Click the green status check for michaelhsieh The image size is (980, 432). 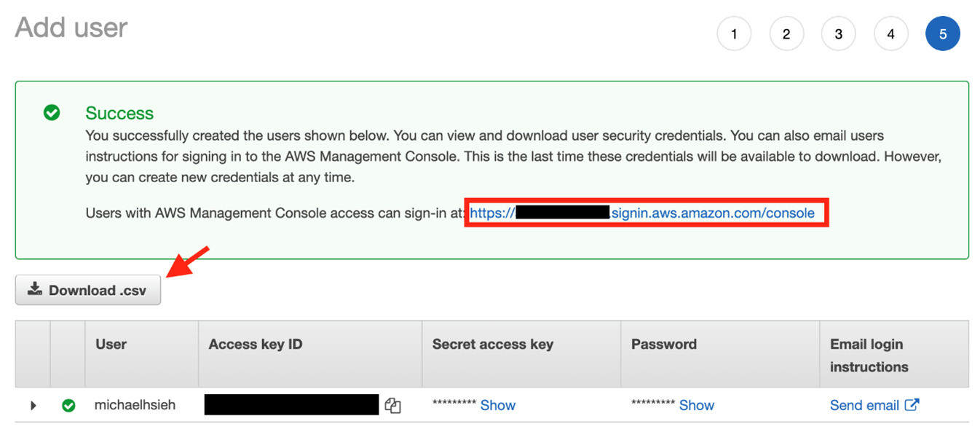pyautogui.click(x=68, y=406)
